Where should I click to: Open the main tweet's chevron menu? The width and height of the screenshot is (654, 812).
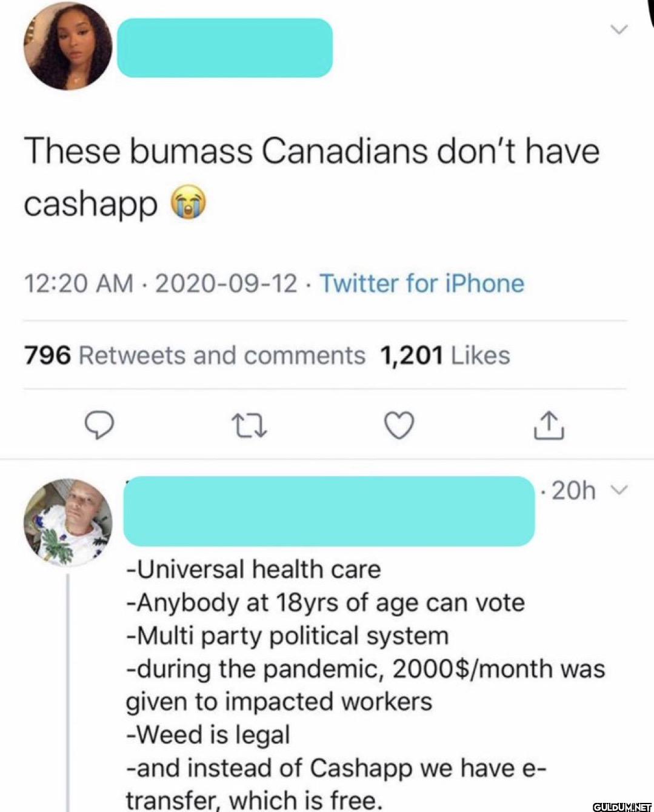pos(618,30)
